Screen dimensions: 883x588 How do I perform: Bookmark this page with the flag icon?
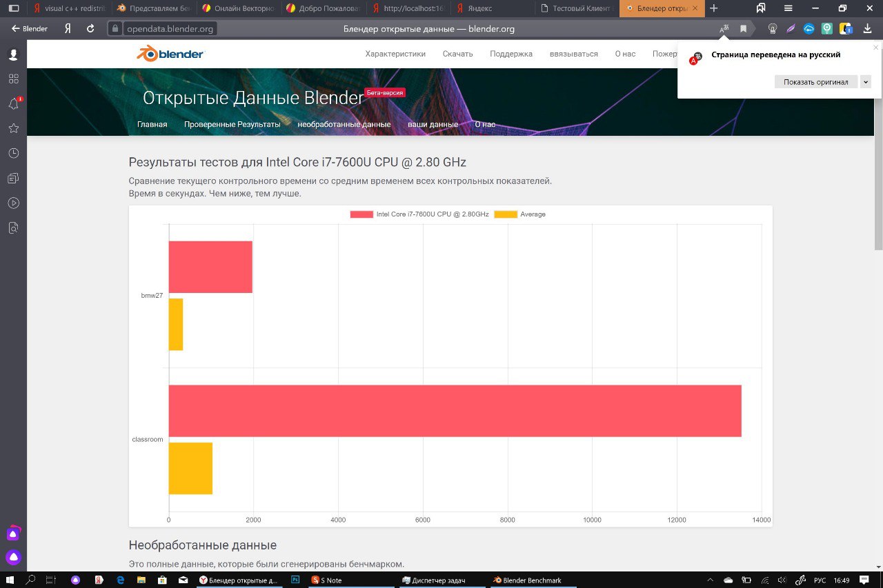point(743,29)
